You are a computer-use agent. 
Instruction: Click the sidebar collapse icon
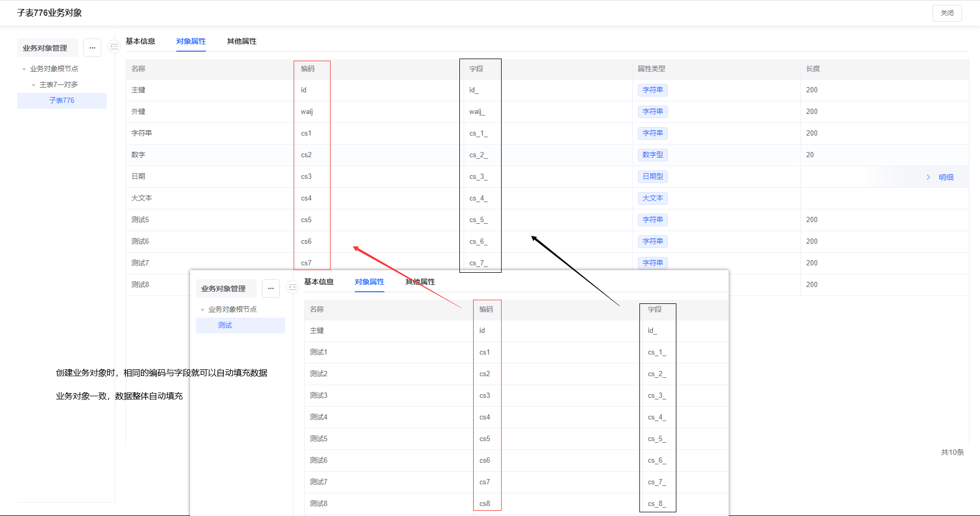tap(114, 47)
